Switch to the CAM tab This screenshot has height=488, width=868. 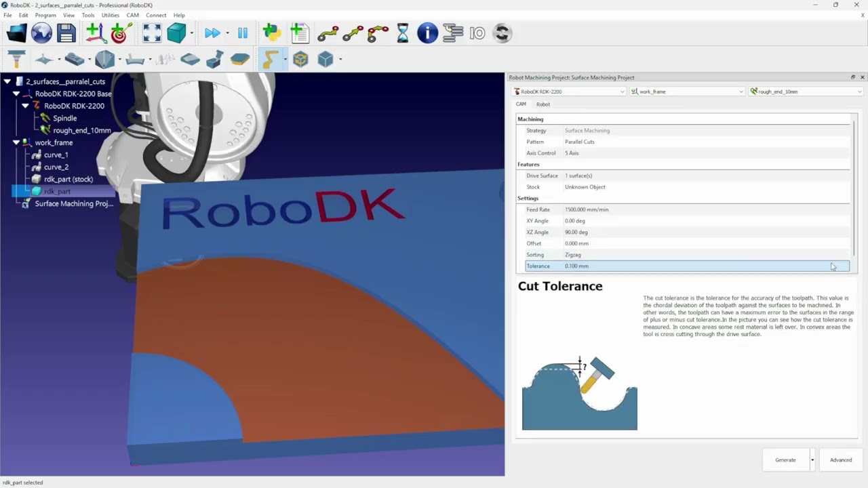point(521,104)
